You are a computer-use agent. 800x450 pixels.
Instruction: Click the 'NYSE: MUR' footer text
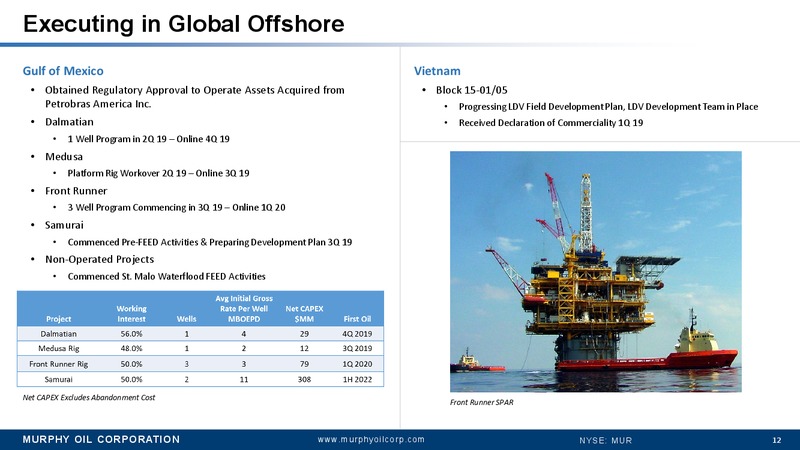click(x=606, y=440)
